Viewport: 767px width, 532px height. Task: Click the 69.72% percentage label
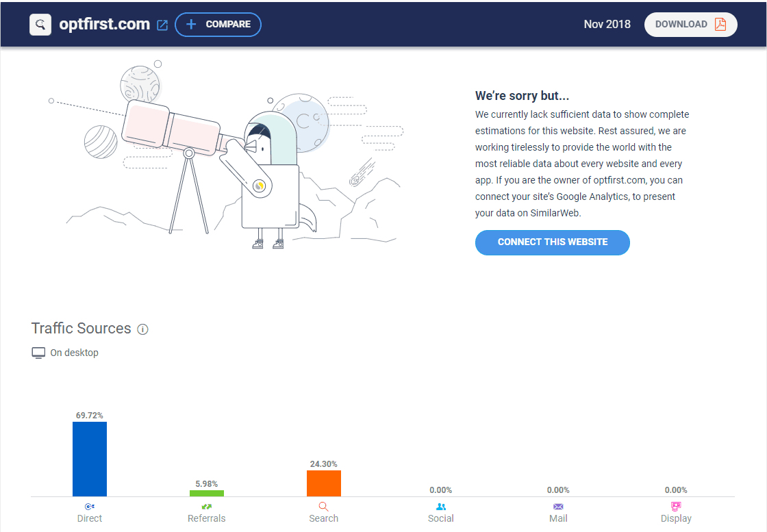coord(89,414)
